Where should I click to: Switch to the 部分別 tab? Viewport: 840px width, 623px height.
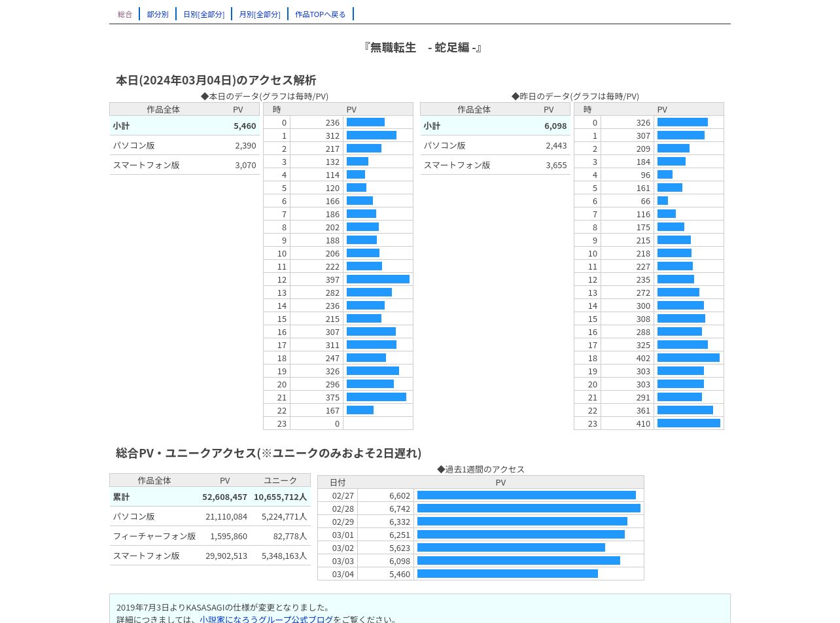(158, 14)
